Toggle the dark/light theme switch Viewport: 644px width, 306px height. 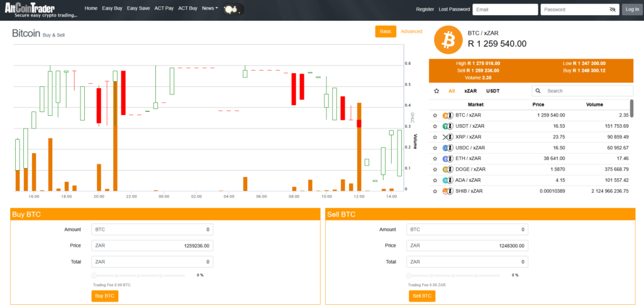(x=234, y=9)
